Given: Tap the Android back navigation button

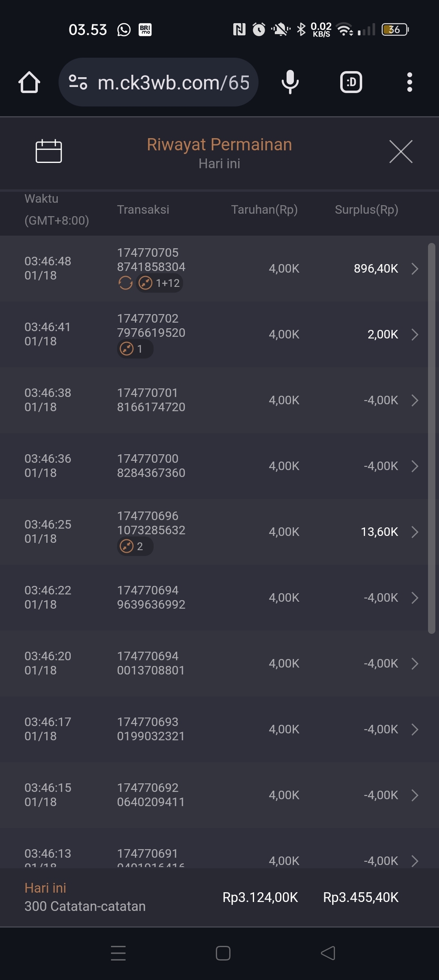Looking at the screenshot, I should [x=328, y=953].
